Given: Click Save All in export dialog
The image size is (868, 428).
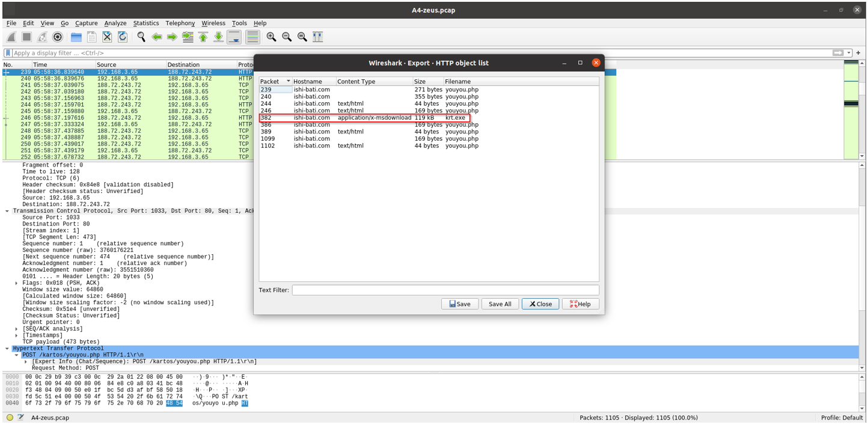Looking at the screenshot, I should click(x=500, y=304).
